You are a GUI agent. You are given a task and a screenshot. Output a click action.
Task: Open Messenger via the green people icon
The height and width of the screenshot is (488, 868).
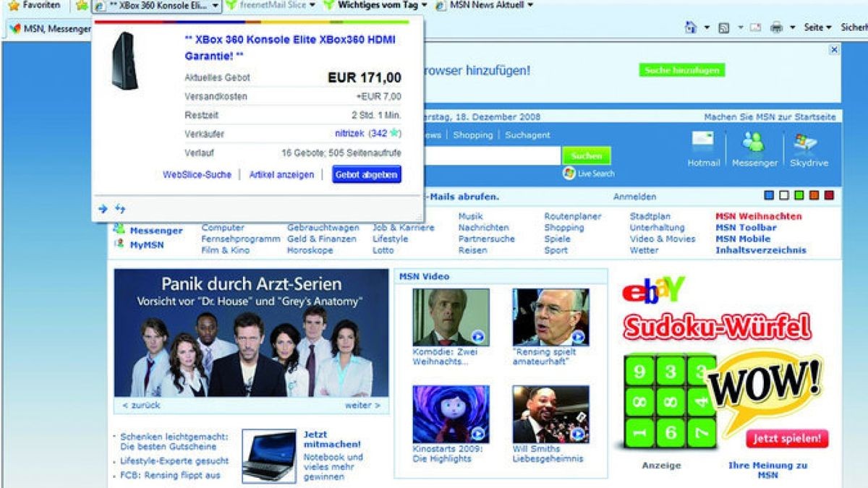click(x=753, y=142)
